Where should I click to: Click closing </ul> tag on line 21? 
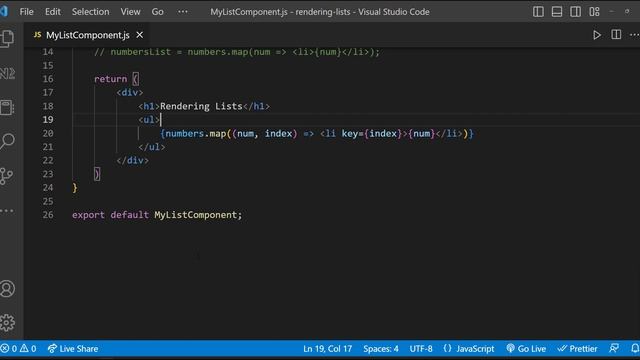coord(152,147)
